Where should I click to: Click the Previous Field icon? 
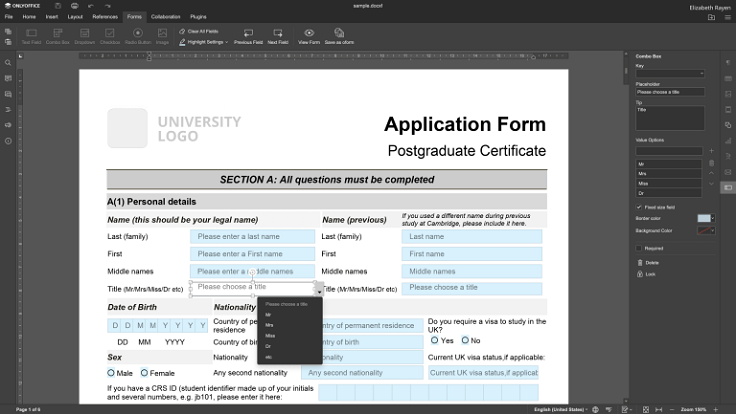click(x=248, y=33)
